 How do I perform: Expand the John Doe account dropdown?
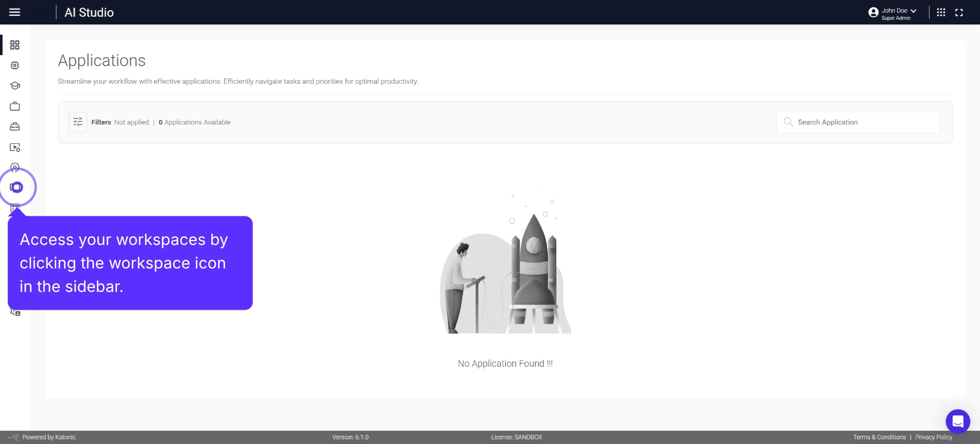pyautogui.click(x=913, y=11)
